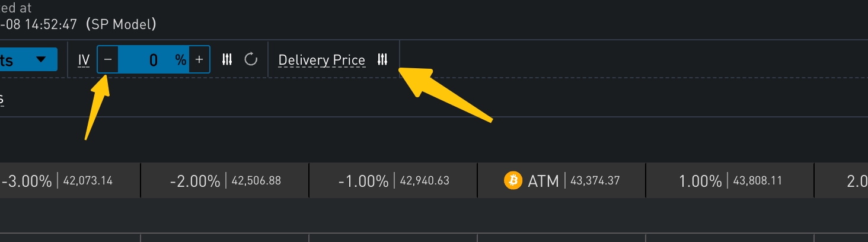The height and width of the screenshot is (242, 868).
Task: Click the underlined IV label
Action: tap(84, 60)
